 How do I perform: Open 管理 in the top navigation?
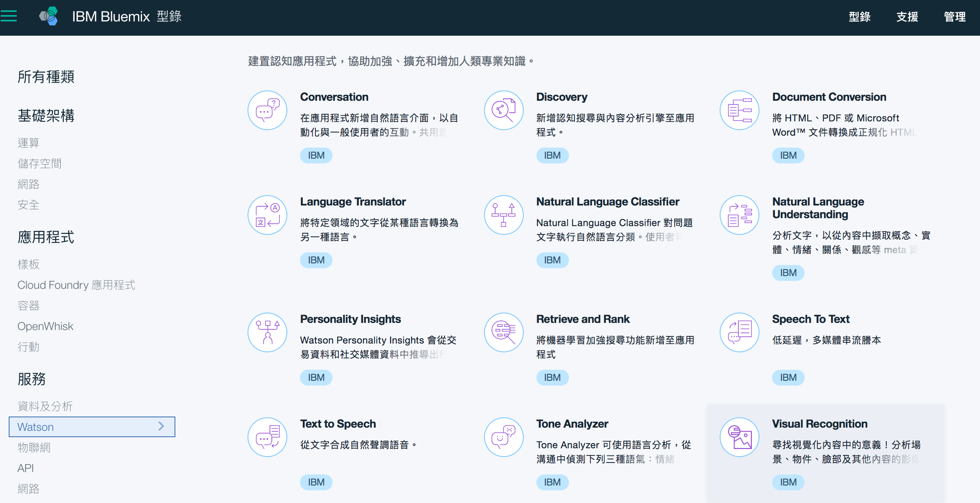pos(955,17)
